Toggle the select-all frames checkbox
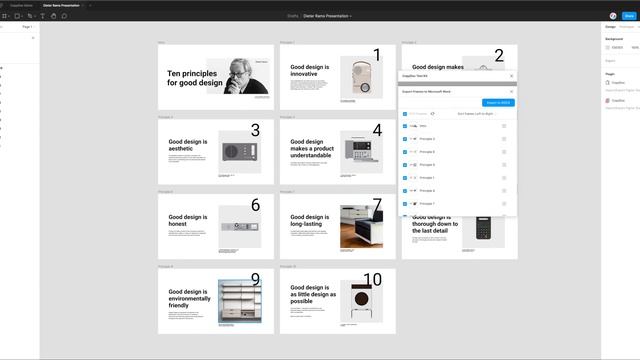640x360 pixels. coord(405,114)
